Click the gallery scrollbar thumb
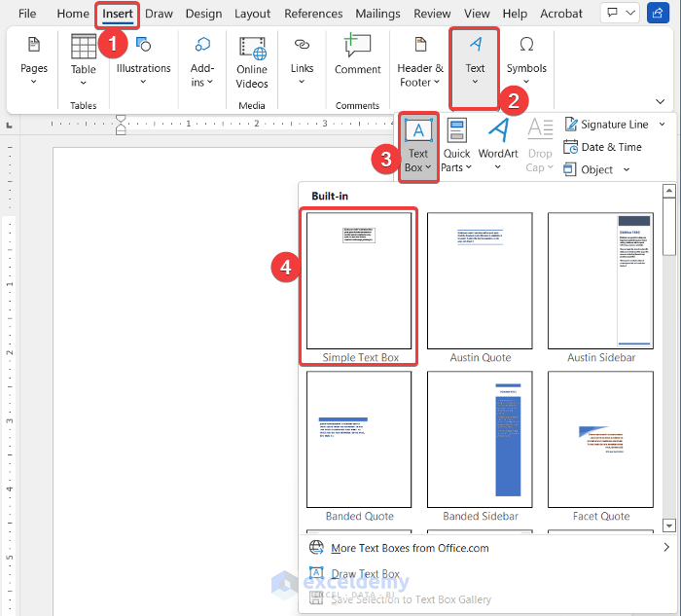 (x=669, y=227)
